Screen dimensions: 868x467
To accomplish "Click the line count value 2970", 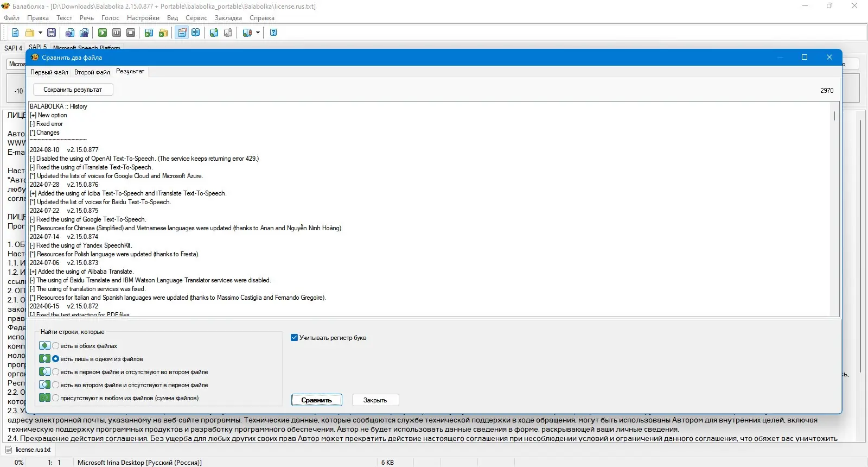I will [x=827, y=91].
